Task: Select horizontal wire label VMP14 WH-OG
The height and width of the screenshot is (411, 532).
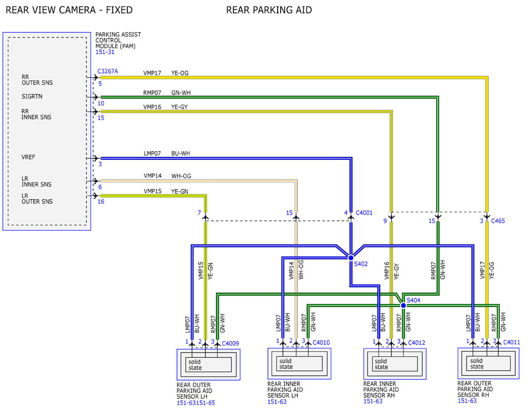Action: [167, 176]
